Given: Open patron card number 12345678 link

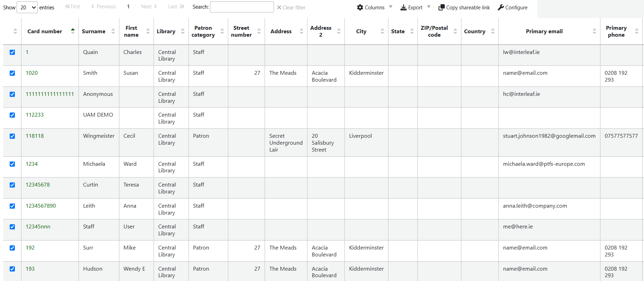Looking at the screenshot, I should 38,185.
